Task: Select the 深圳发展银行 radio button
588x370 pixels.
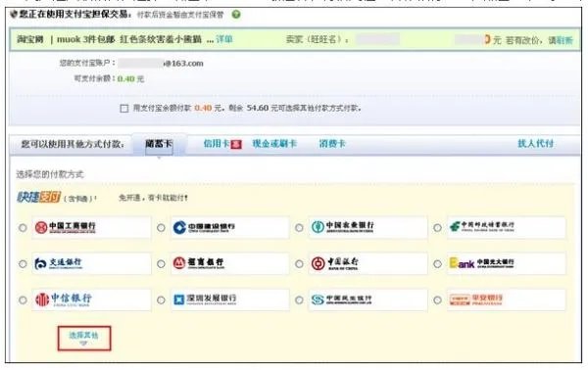Action: [161, 300]
